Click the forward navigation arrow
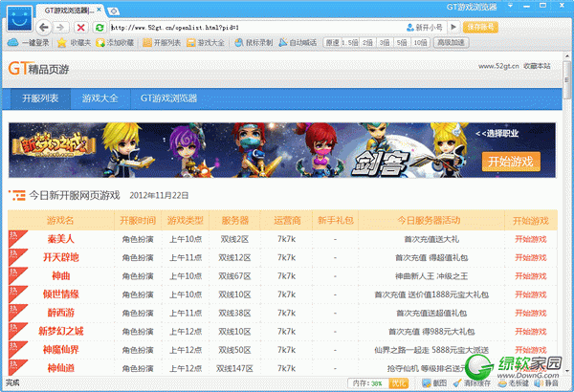 [x=60, y=28]
